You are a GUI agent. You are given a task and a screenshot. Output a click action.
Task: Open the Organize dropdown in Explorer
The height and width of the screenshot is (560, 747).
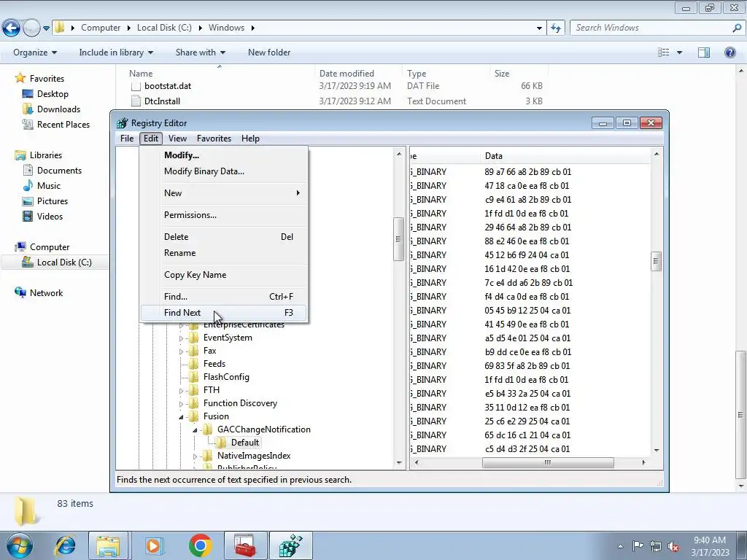[x=35, y=52]
